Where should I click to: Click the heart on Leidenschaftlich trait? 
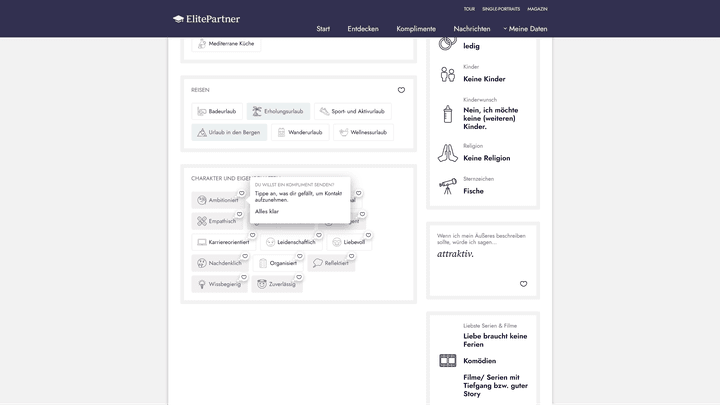[320, 234]
